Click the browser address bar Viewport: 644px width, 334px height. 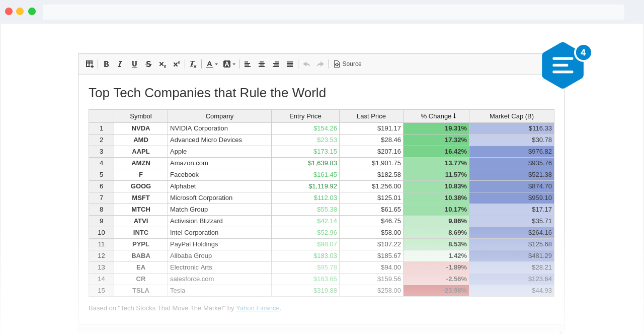[x=333, y=12]
